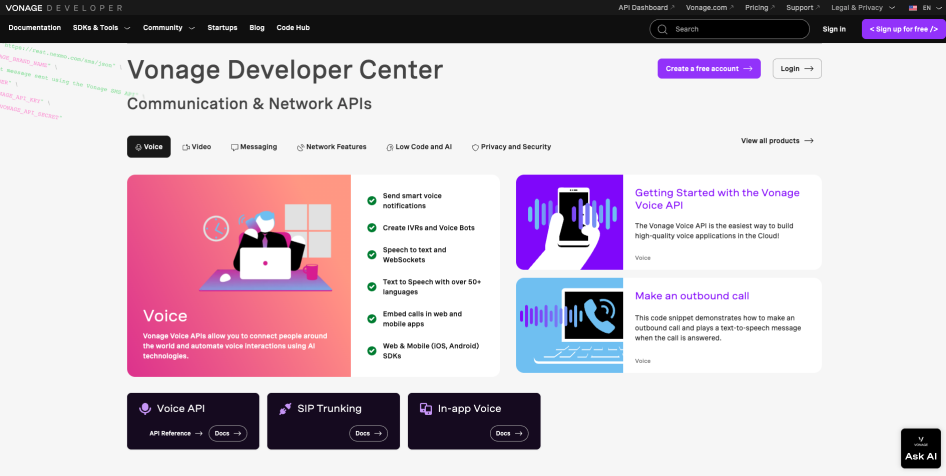Click the microphone icon on Voice API card

pyautogui.click(x=145, y=408)
